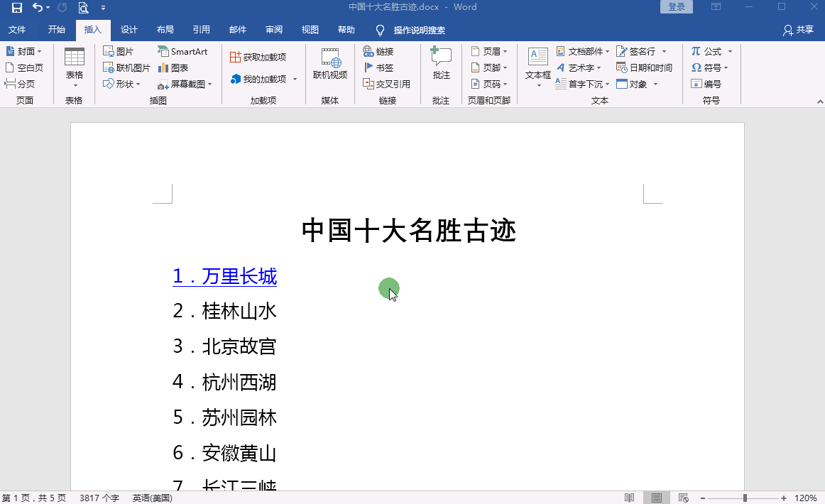Add a comment (批注)
Image resolution: width=825 pixels, height=504 pixels.
441,63
